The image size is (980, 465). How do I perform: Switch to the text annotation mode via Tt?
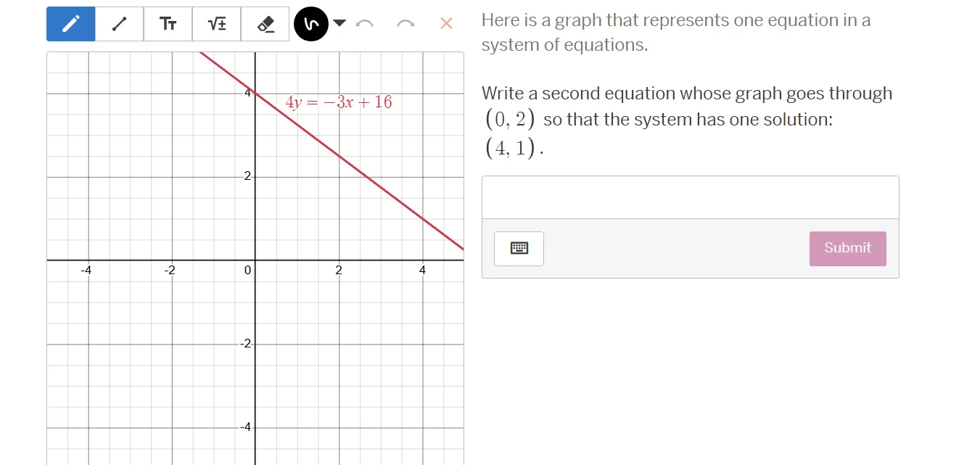(x=168, y=23)
